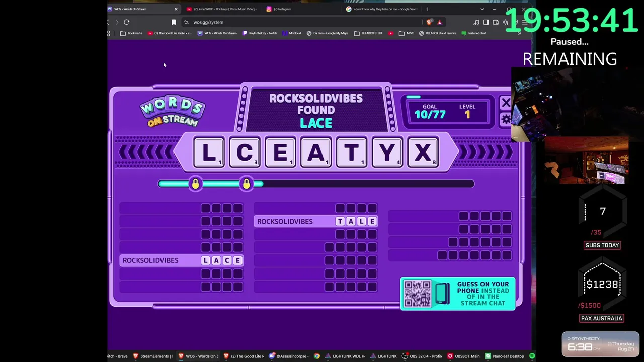Click the found word LACE row
Image resolution: width=644 pixels, height=362 pixels.
pyautogui.click(x=182, y=260)
